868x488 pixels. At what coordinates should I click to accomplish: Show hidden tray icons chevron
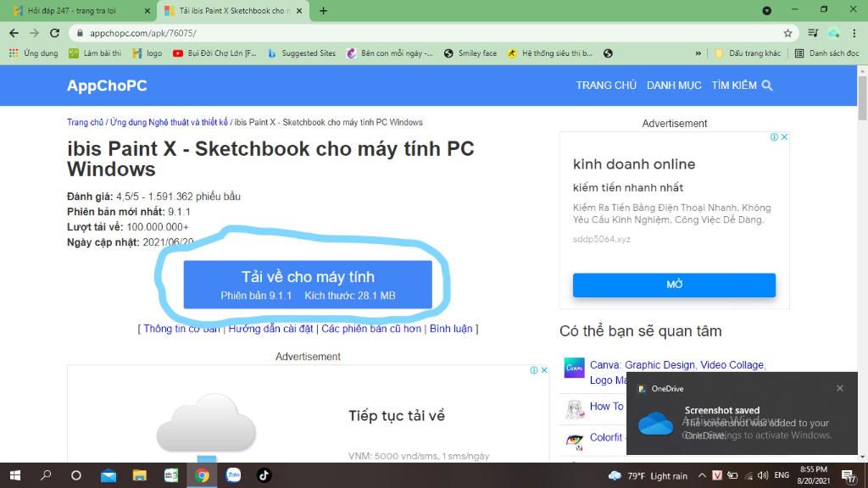pyautogui.click(x=701, y=476)
